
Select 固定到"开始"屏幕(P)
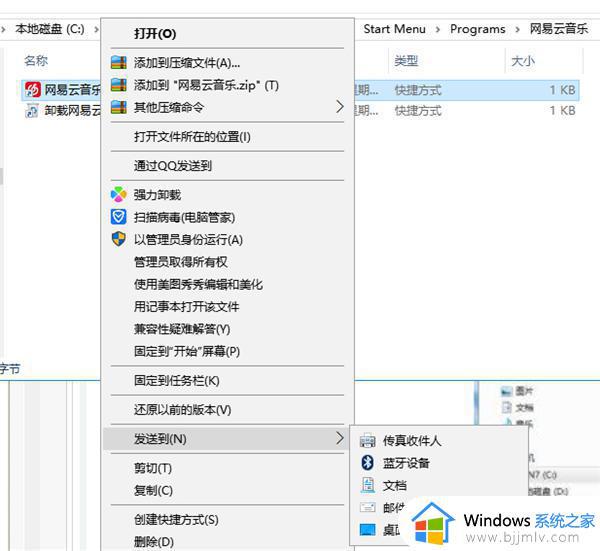pyautogui.click(x=187, y=351)
